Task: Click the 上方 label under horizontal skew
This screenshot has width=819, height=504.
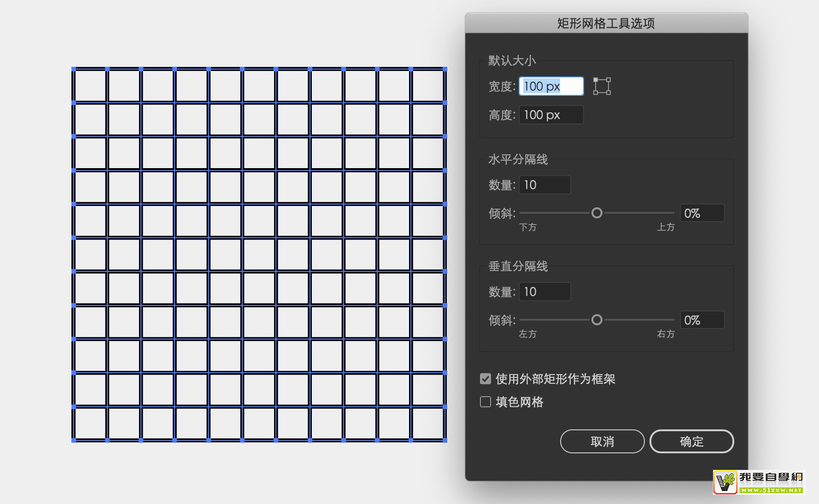Action: [x=666, y=227]
